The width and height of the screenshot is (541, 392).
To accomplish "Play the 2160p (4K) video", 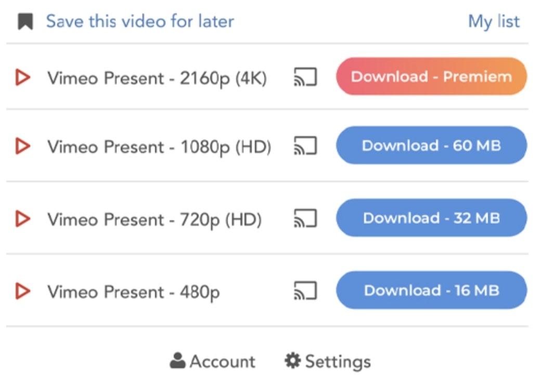I will point(22,78).
